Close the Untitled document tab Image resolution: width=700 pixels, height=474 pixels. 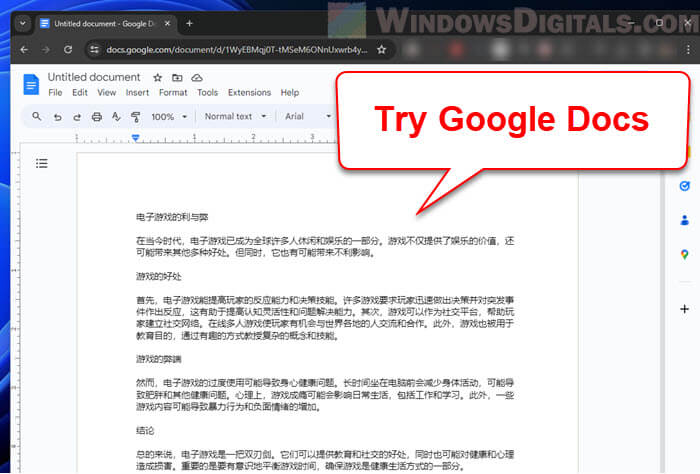(x=167, y=23)
